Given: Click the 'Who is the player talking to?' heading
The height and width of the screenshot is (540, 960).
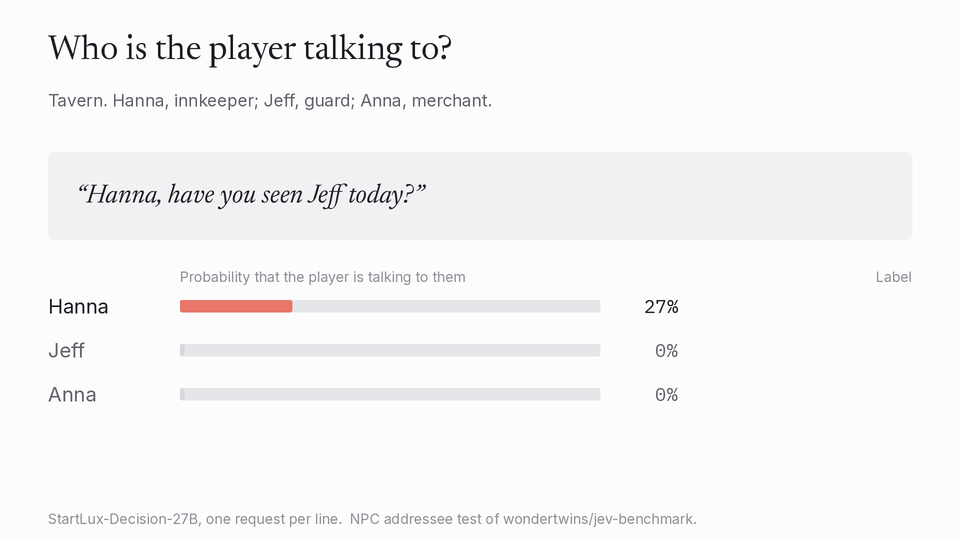Looking at the screenshot, I should tap(250, 49).
